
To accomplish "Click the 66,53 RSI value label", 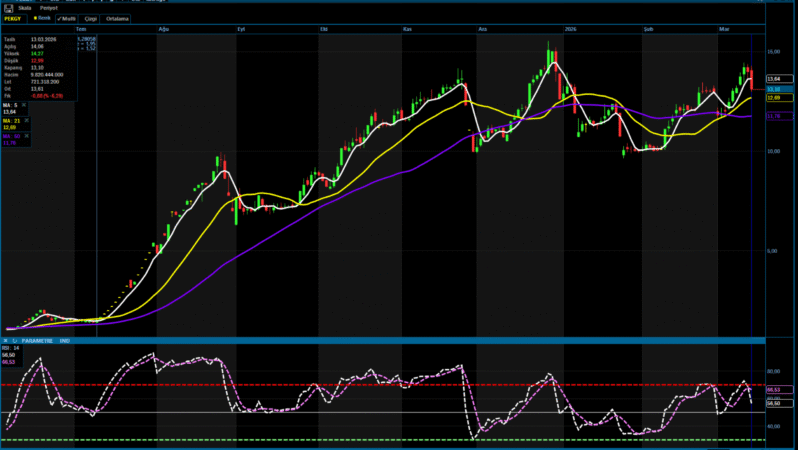I will pos(773,389).
